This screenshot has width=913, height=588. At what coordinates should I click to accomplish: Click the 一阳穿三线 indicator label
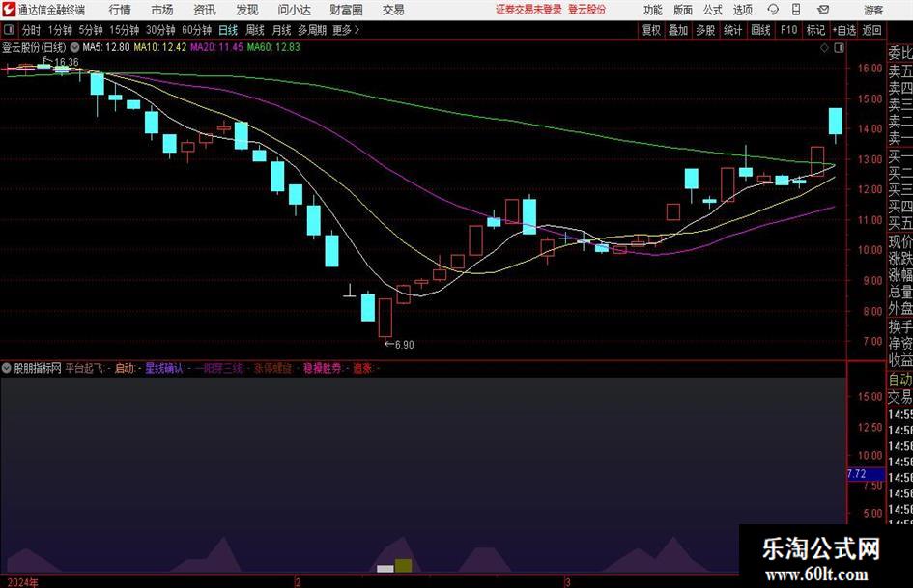[x=218, y=368]
